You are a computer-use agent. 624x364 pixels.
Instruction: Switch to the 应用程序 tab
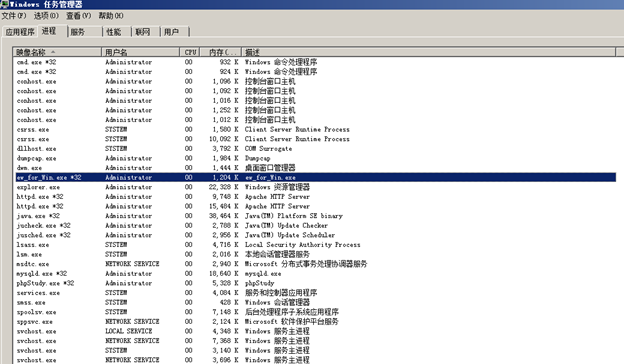pyautogui.click(x=20, y=32)
